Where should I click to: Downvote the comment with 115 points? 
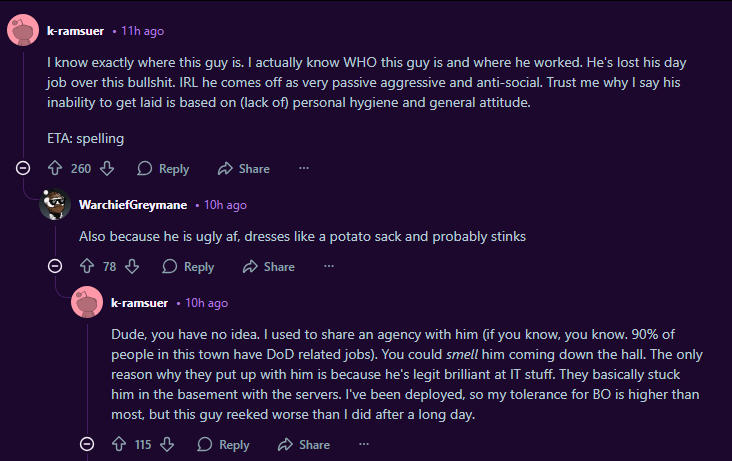pyautogui.click(x=167, y=444)
